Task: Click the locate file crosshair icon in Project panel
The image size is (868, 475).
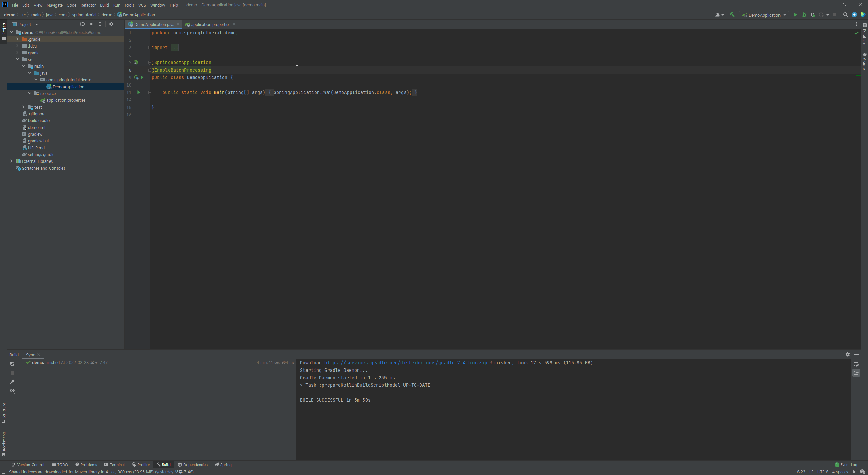Action: tap(82, 24)
